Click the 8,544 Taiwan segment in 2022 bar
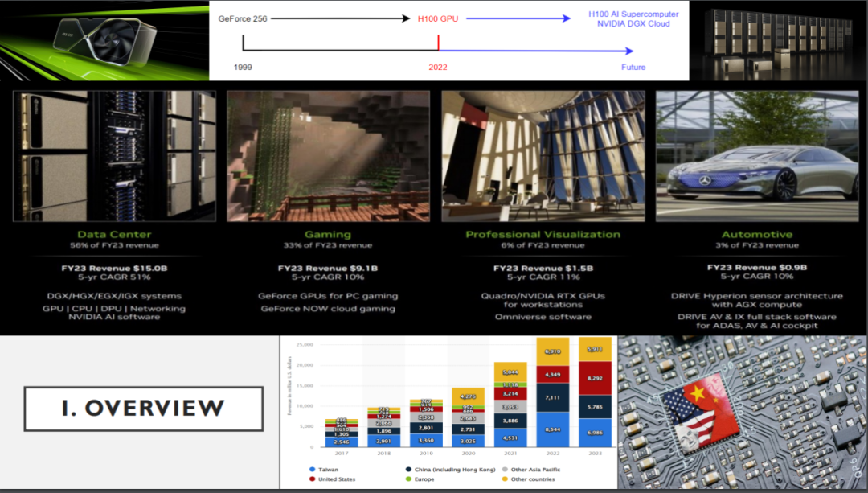 (553, 429)
